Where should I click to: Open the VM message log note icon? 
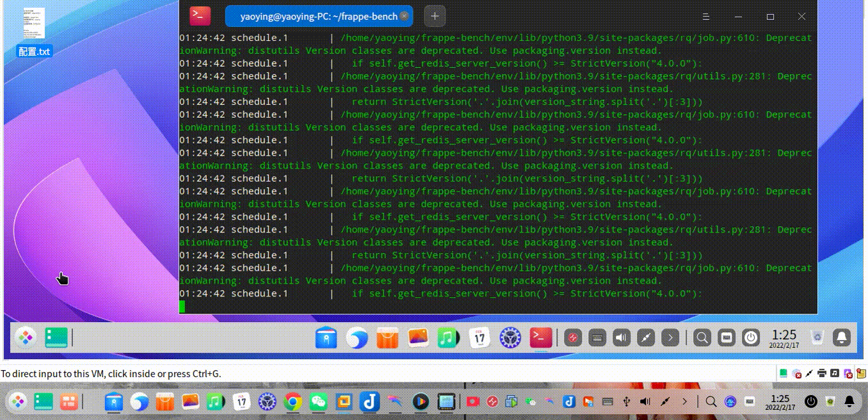(862, 373)
